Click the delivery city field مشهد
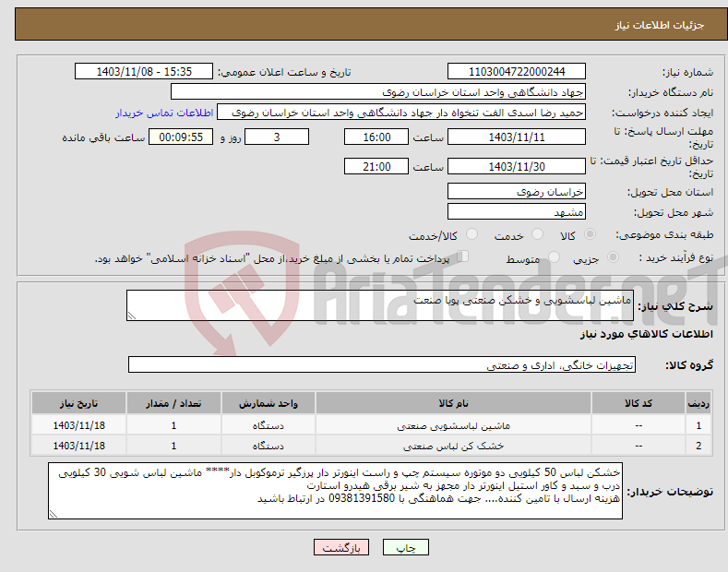 pos(517,211)
